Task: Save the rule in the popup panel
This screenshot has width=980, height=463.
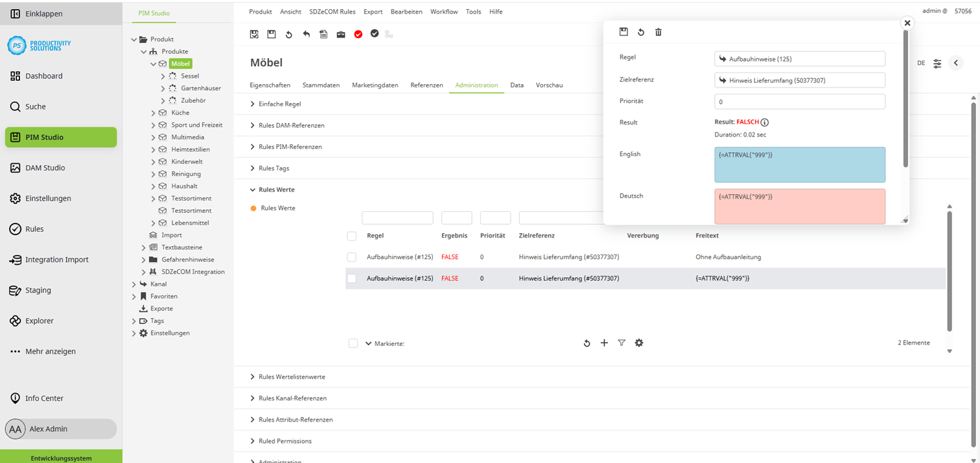Action: [624, 32]
